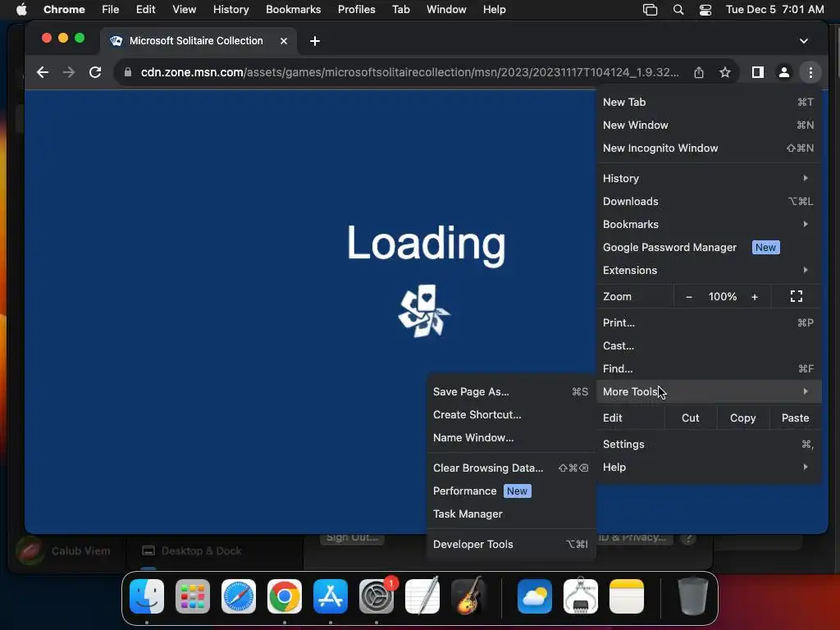Open Developer Tools
Image resolution: width=840 pixels, height=630 pixels.
[x=510, y=545]
